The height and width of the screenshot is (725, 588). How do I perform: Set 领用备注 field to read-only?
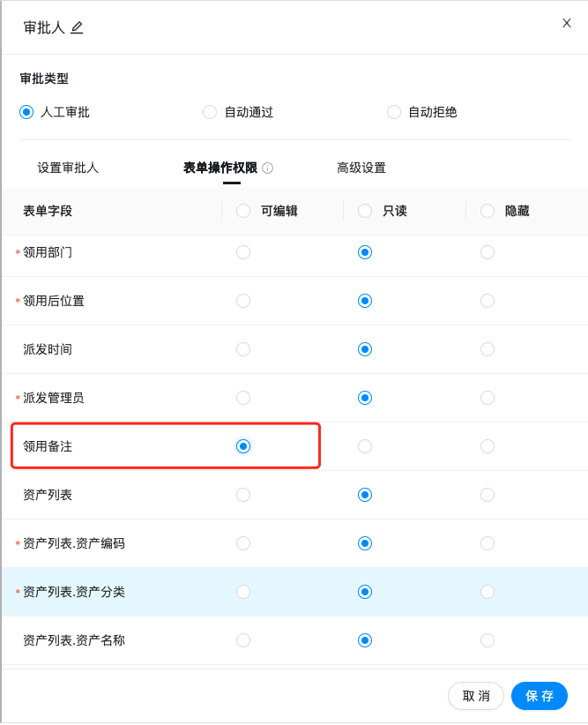tap(365, 446)
